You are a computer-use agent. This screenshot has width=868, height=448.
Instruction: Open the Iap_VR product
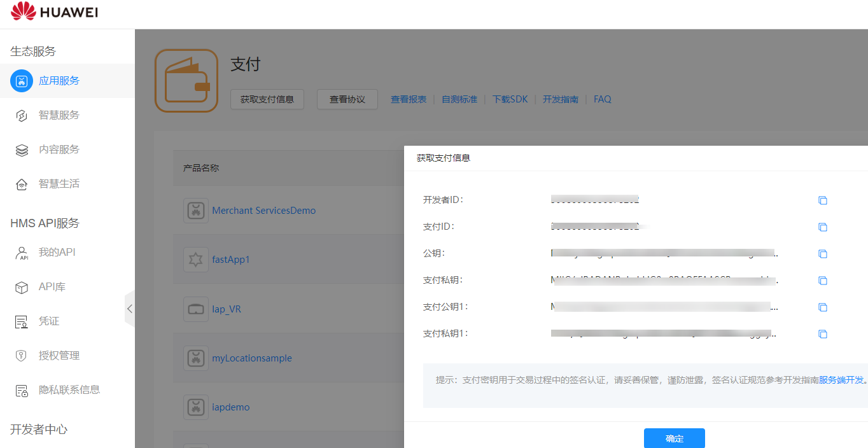tap(227, 309)
